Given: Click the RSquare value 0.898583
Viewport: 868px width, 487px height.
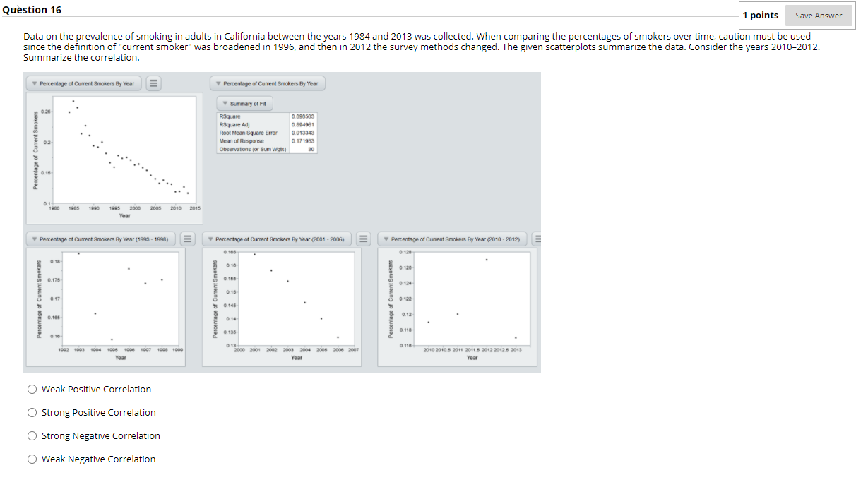Looking at the screenshot, I should click(302, 116).
